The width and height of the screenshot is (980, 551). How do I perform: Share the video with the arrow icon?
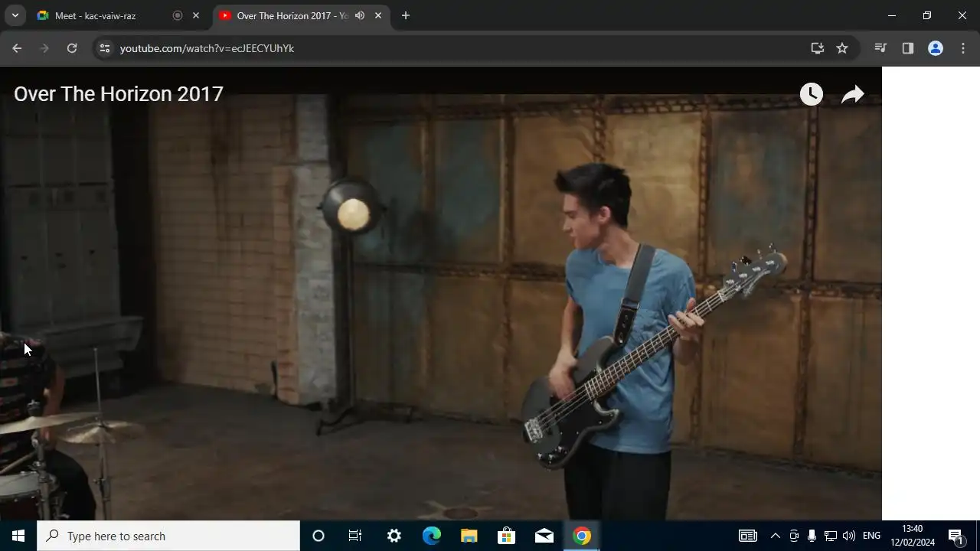click(x=853, y=94)
